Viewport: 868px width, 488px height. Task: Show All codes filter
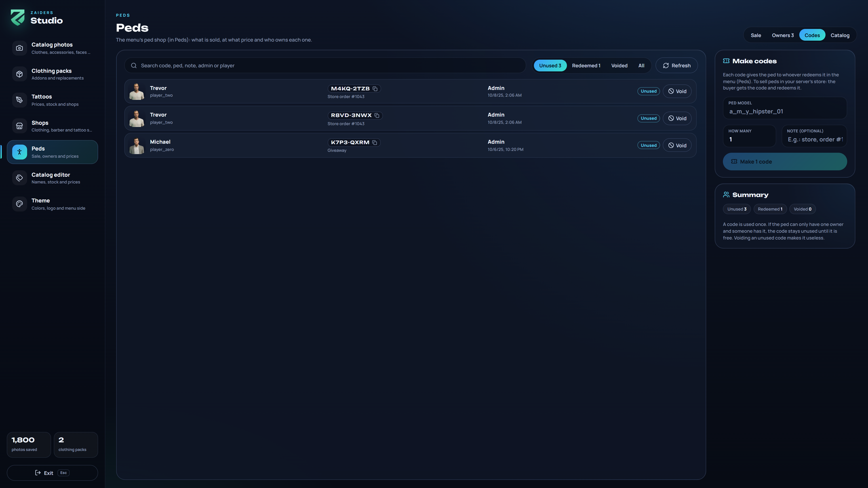(x=641, y=65)
